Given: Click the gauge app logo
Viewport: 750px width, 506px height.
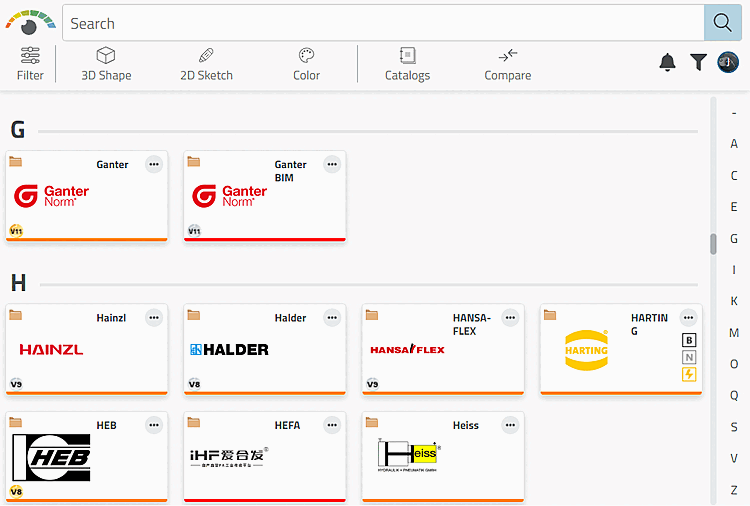Looking at the screenshot, I should (30, 22).
